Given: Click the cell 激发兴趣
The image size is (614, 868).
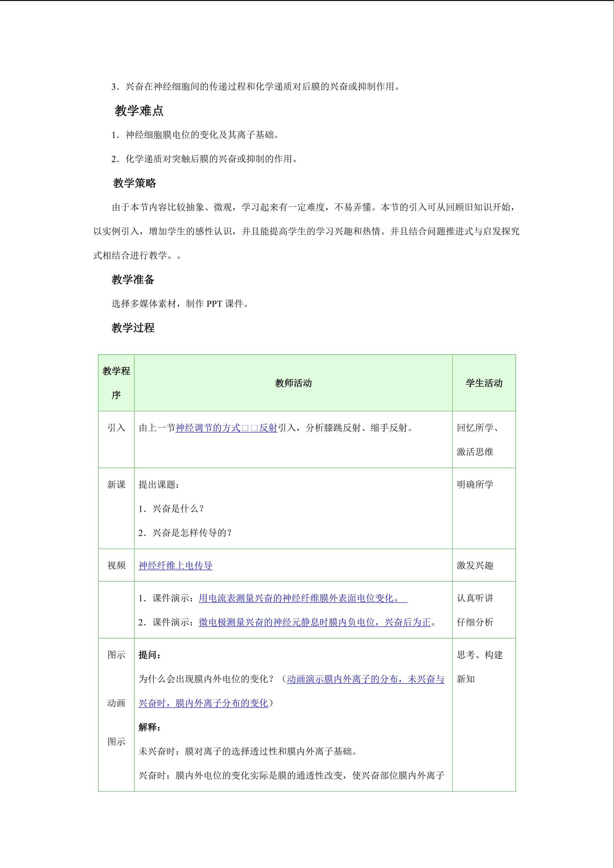Looking at the screenshot, I should pyautogui.click(x=475, y=566).
